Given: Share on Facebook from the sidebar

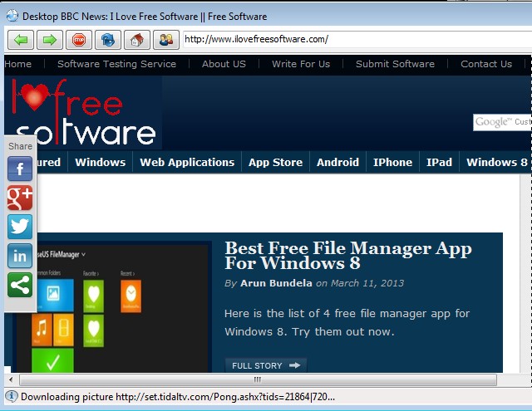Looking at the screenshot, I should tap(20, 169).
